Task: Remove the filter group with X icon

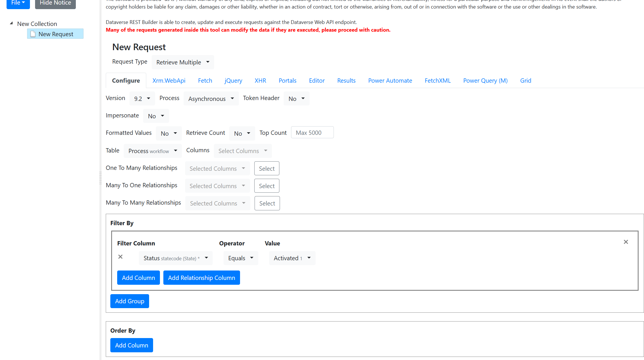Action: click(x=626, y=242)
